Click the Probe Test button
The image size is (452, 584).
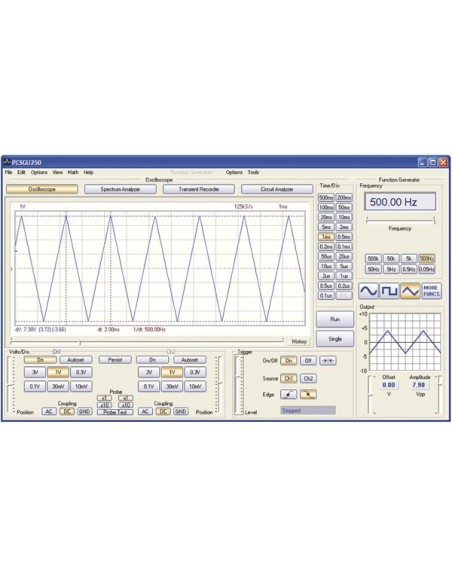pyautogui.click(x=115, y=412)
